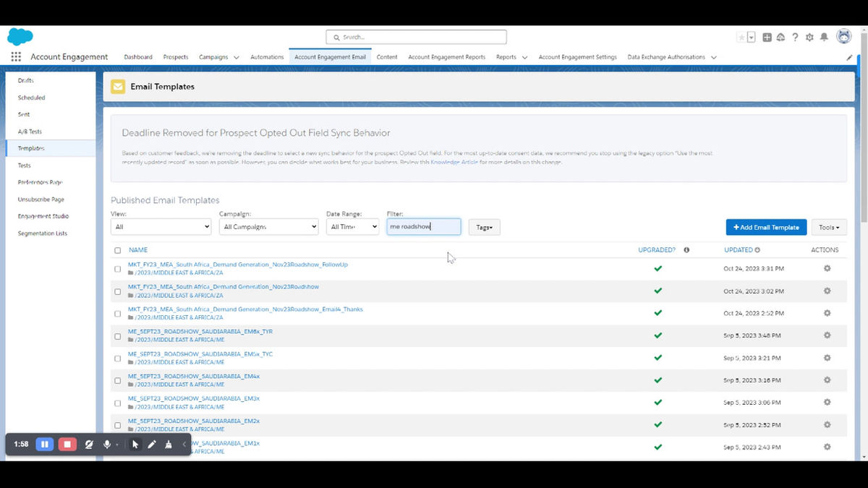Screen dimensions: 868x488
Task: Click the Salesforce cloud logo
Action: 20,37
